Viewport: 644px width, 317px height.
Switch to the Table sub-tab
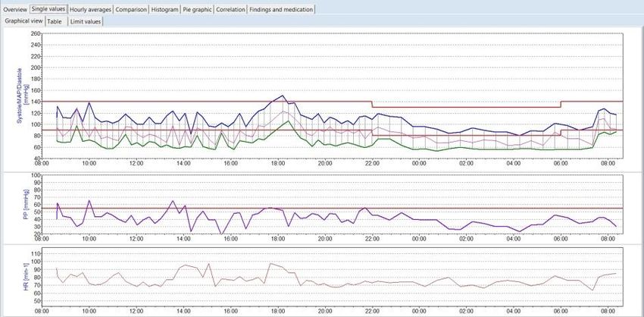pyautogui.click(x=55, y=21)
